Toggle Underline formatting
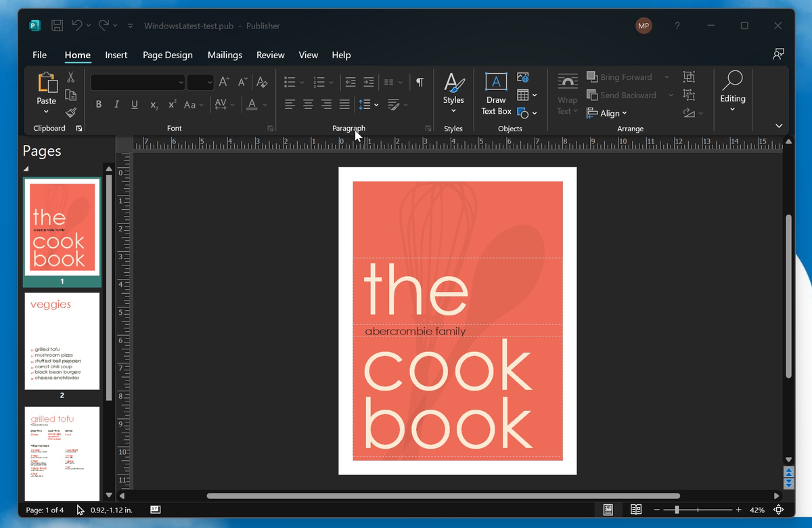The image size is (812, 528). 135,104
